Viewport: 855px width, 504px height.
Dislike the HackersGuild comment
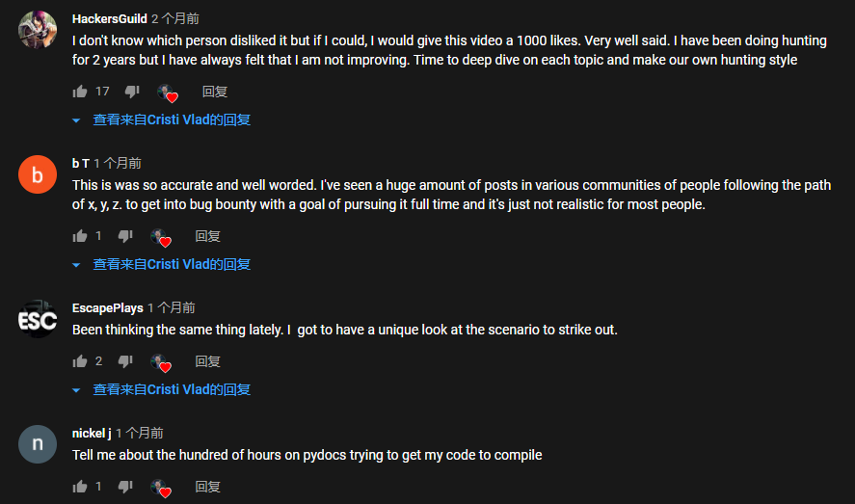[x=132, y=92]
